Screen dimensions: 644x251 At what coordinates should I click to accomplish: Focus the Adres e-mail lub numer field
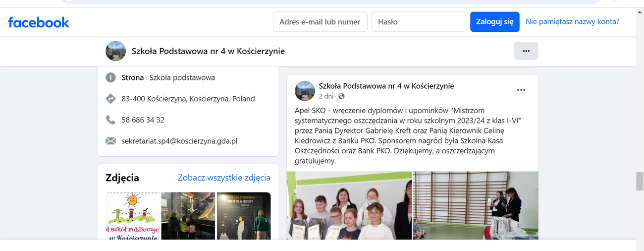[321, 22]
